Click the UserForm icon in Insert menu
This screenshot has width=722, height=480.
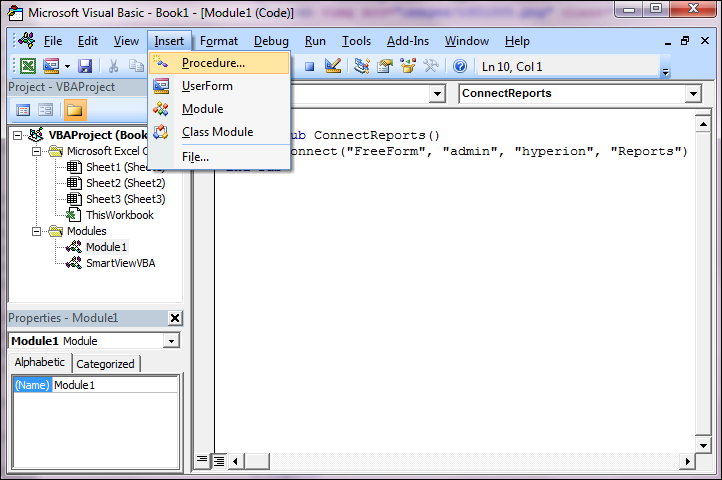pyautogui.click(x=161, y=86)
